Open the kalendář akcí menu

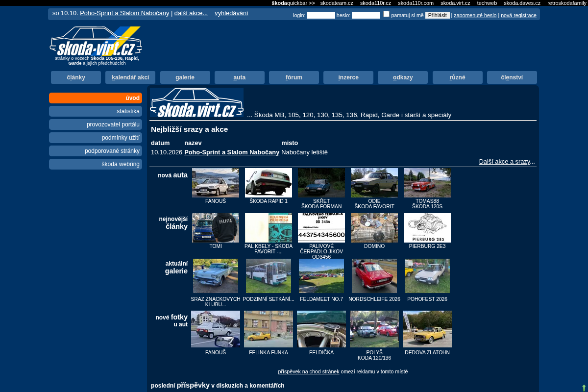tap(130, 77)
